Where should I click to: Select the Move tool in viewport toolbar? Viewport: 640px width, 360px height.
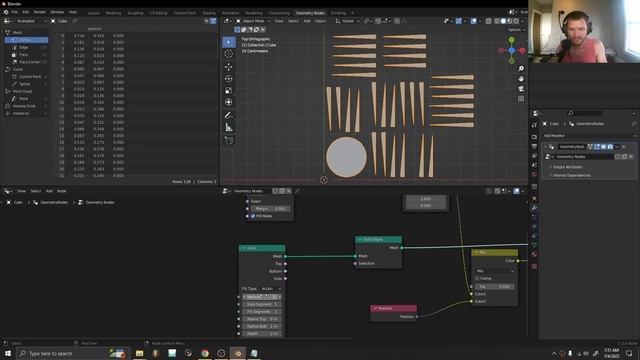229,67
